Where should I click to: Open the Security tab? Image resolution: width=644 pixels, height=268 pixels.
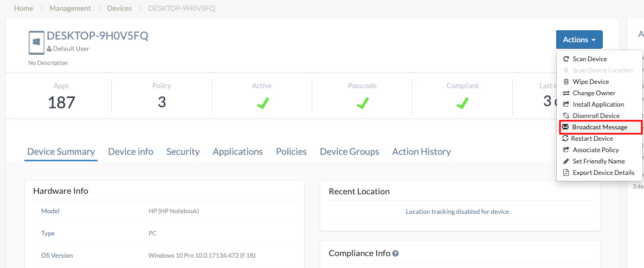(183, 152)
